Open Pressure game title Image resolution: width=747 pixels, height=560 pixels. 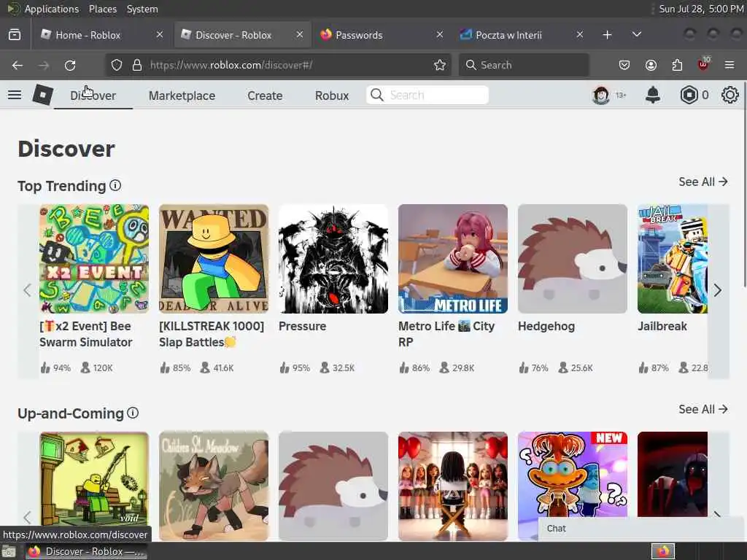303,326
